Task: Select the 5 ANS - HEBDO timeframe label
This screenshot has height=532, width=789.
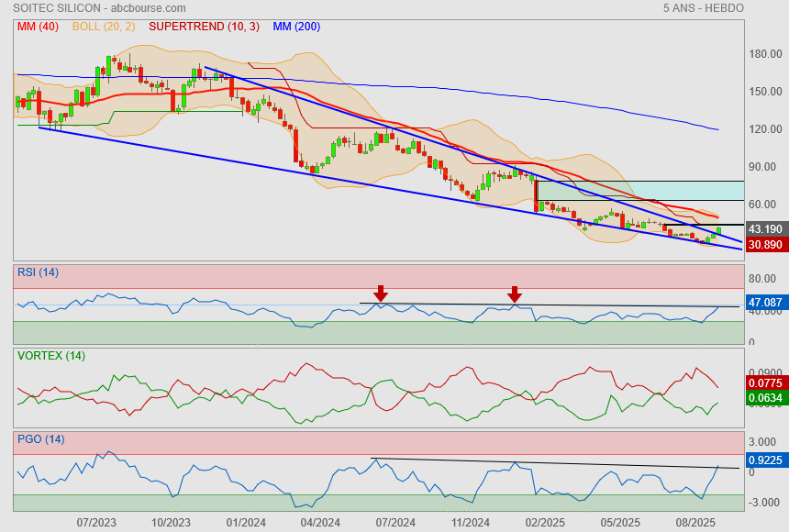Action: point(703,8)
